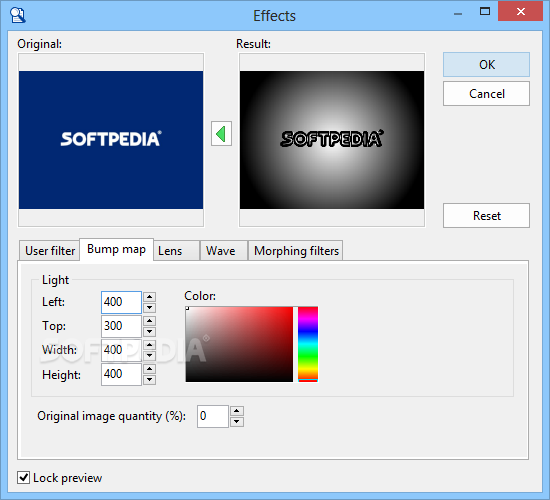The image size is (550, 500).
Task: Increase the Top value with up arrow
Action: click(149, 321)
